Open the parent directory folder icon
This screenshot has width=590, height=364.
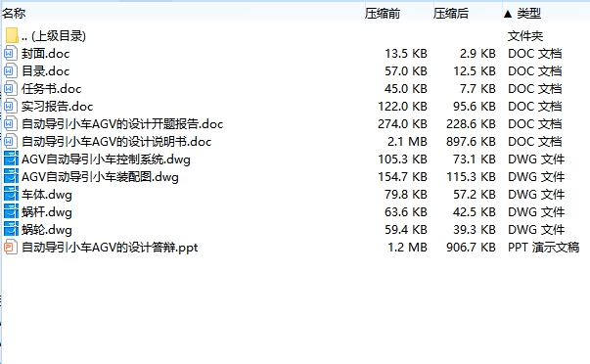(12, 35)
